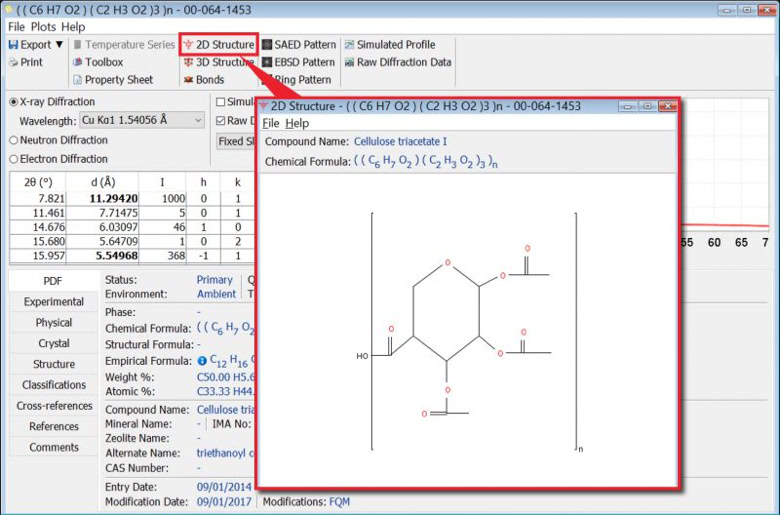
Task: Open Help menu in 2D Structure window
Action: pos(297,124)
